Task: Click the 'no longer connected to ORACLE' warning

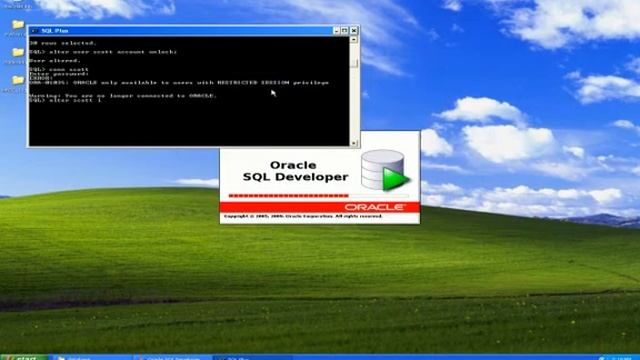Action: [123, 96]
